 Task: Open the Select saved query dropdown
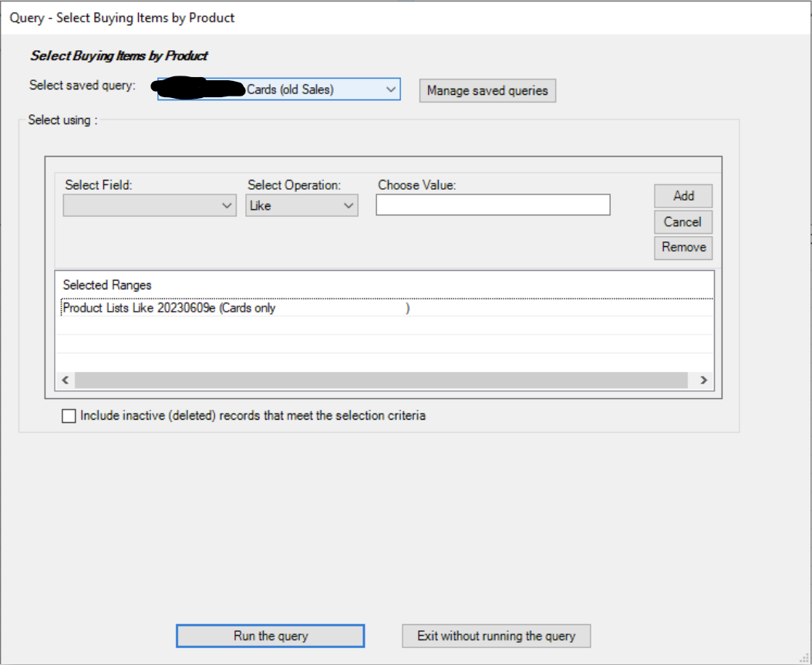coord(278,89)
